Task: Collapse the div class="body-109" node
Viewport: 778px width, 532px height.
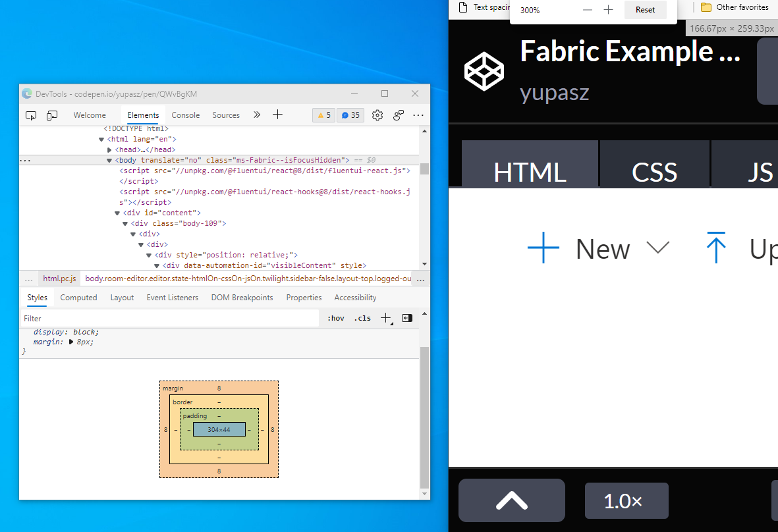Action: [x=125, y=224]
